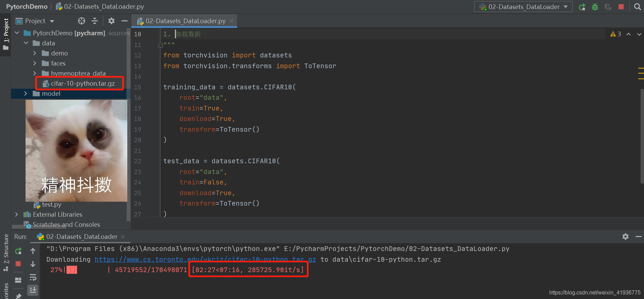
Task: Open the cifar-10-python.tar.gz download link
Action: tap(205, 259)
